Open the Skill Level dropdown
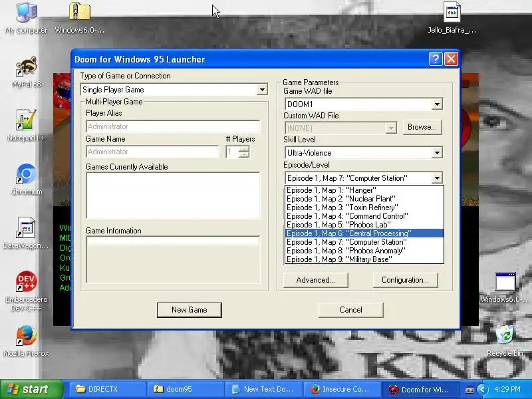The height and width of the screenshot is (399, 532). click(437, 153)
